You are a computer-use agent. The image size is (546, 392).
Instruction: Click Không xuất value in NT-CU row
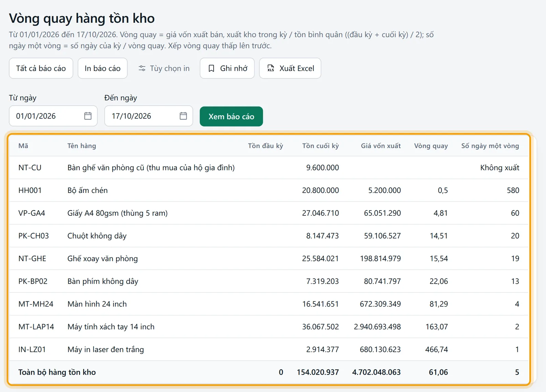click(500, 168)
